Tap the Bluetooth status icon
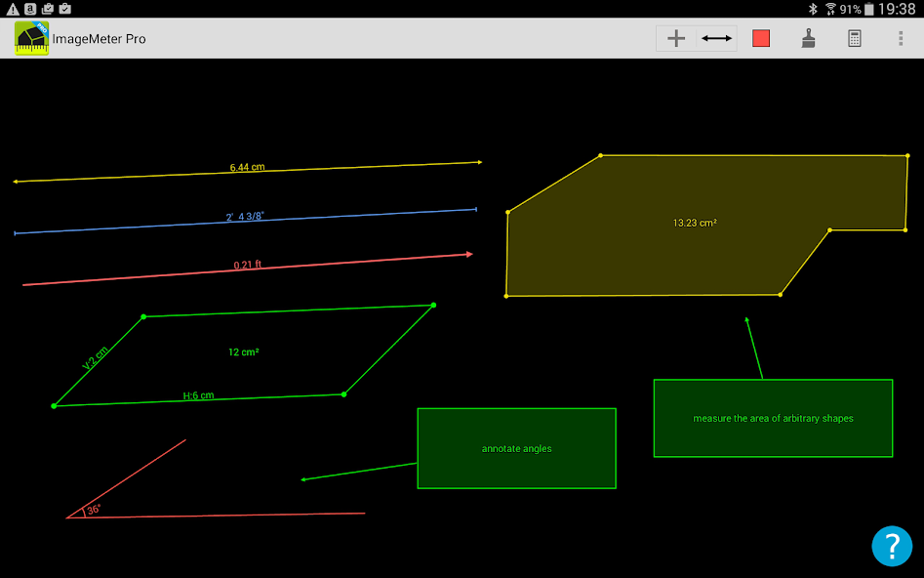Viewport: 924px width, 578px height. pos(813,9)
